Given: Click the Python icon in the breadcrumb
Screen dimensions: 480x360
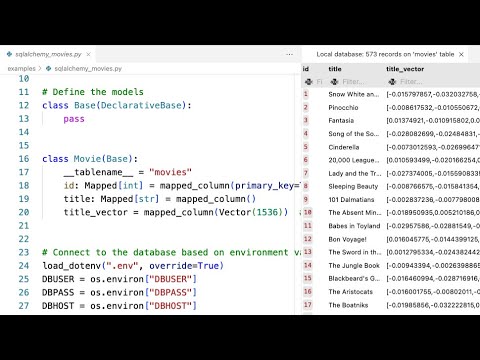Looking at the screenshot, I should click(49, 68).
